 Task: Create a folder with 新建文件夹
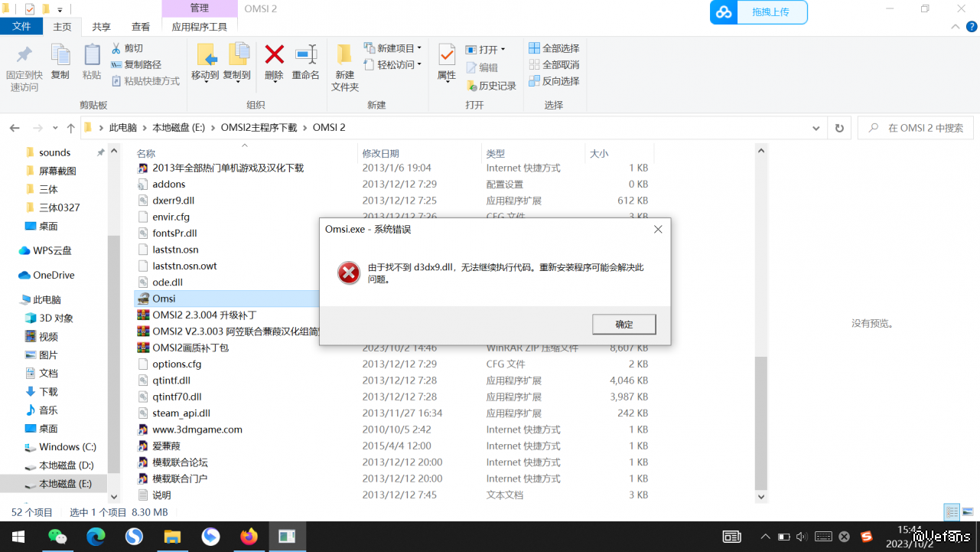pyautogui.click(x=345, y=67)
